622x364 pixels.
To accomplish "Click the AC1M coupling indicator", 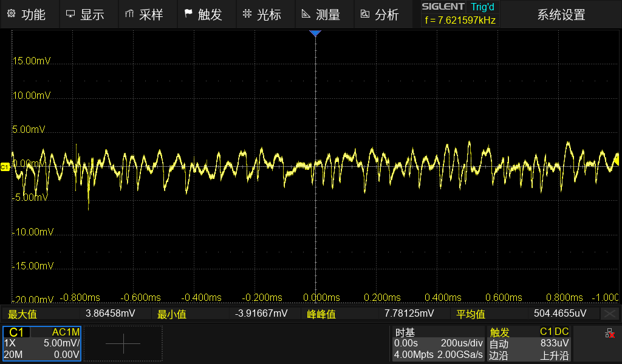I will [66, 332].
